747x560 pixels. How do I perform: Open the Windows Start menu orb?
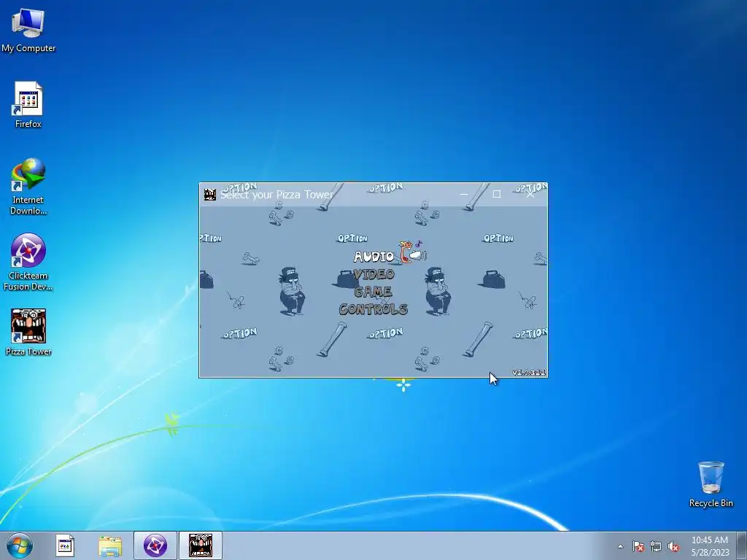click(20, 545)
